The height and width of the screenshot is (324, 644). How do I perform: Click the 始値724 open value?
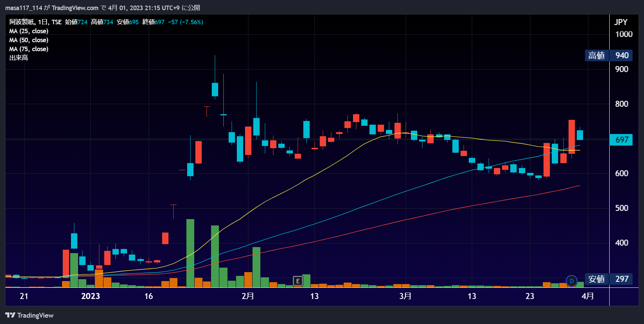pyautogui.click(x=76, y=22)
